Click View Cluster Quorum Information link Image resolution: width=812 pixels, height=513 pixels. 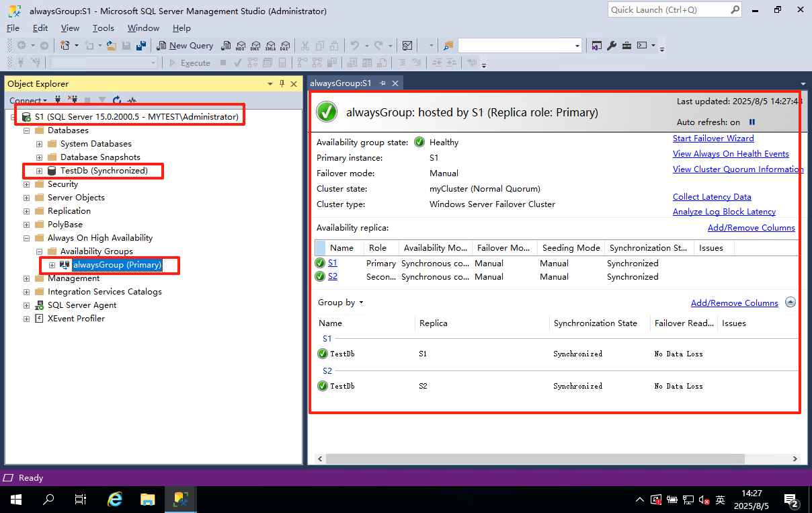pyautogui.click(x=737, y=169)
